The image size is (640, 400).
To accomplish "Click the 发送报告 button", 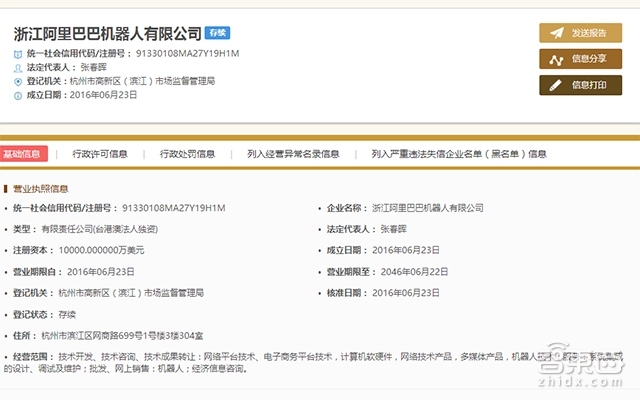I will (580, 33).
